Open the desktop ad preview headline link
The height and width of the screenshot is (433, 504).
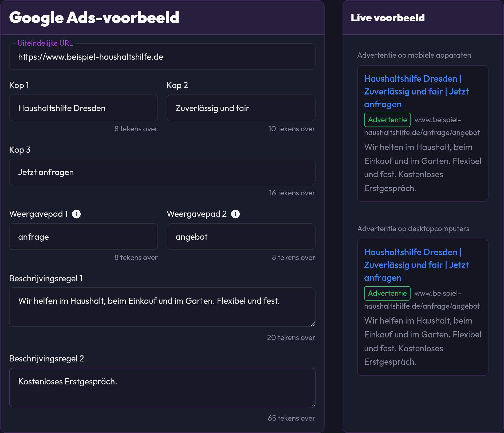416,265
